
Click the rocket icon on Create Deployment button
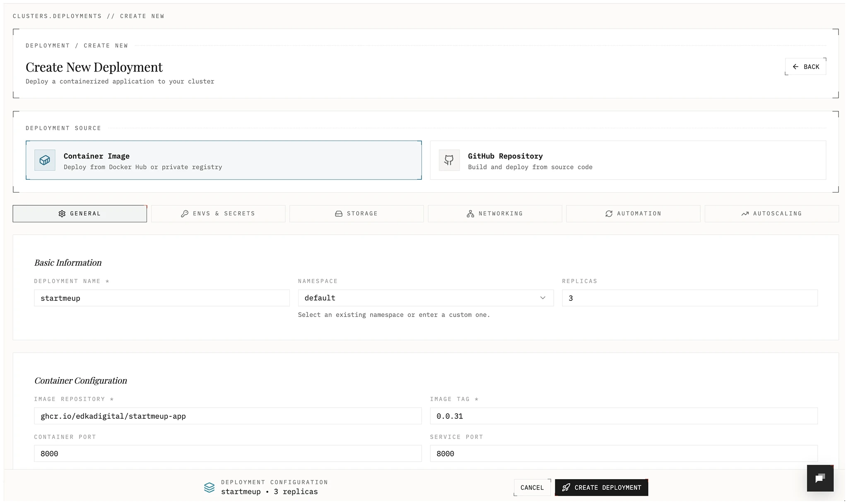[x=566, y=487]
